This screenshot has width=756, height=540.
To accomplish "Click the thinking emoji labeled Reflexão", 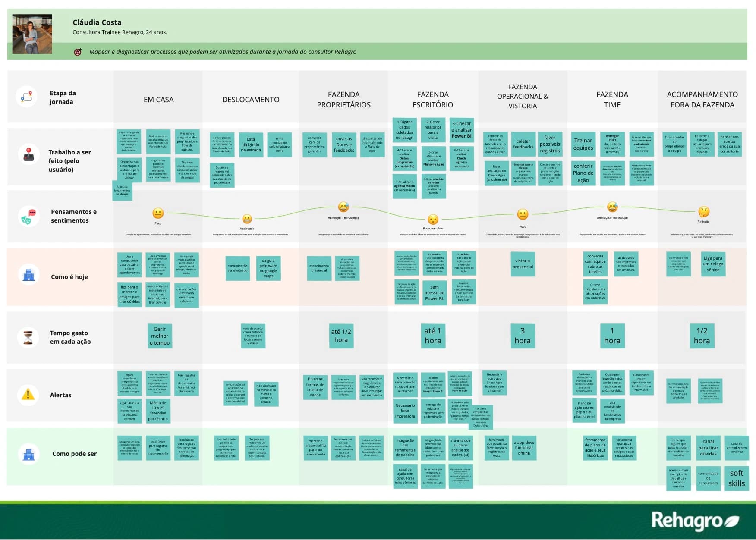I will coord(704,212).
